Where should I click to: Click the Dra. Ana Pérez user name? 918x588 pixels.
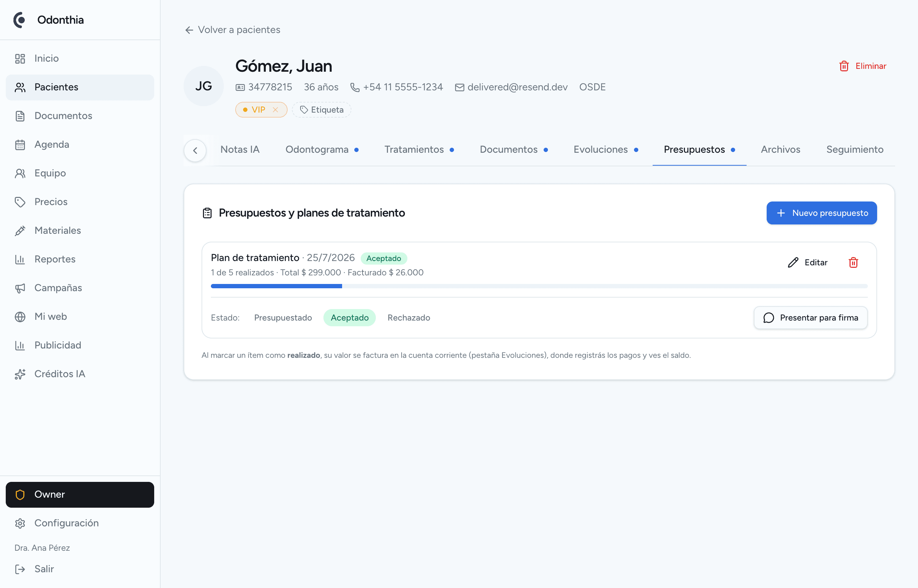pyautogui.click(x=42, y=547)
